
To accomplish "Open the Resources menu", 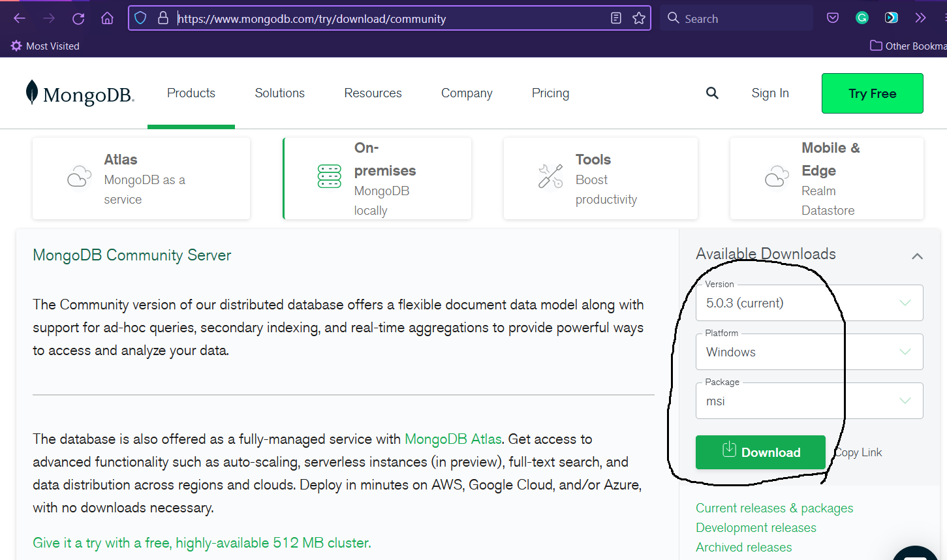I will pos(373,93).
